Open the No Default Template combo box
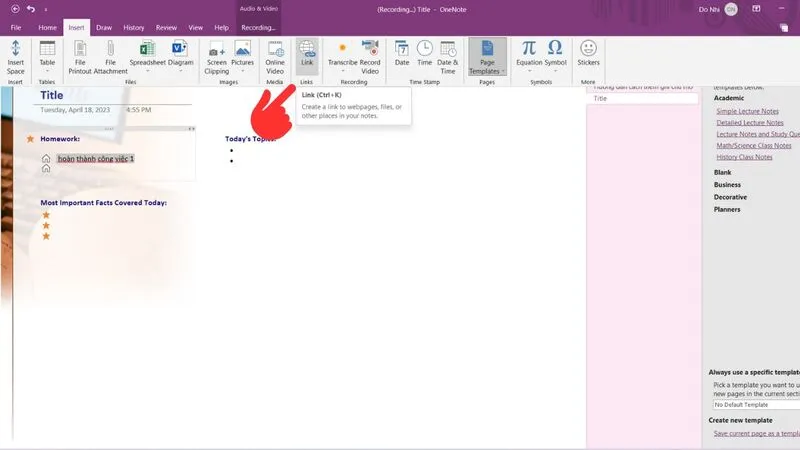800x450 pixels. click(755, 404)
